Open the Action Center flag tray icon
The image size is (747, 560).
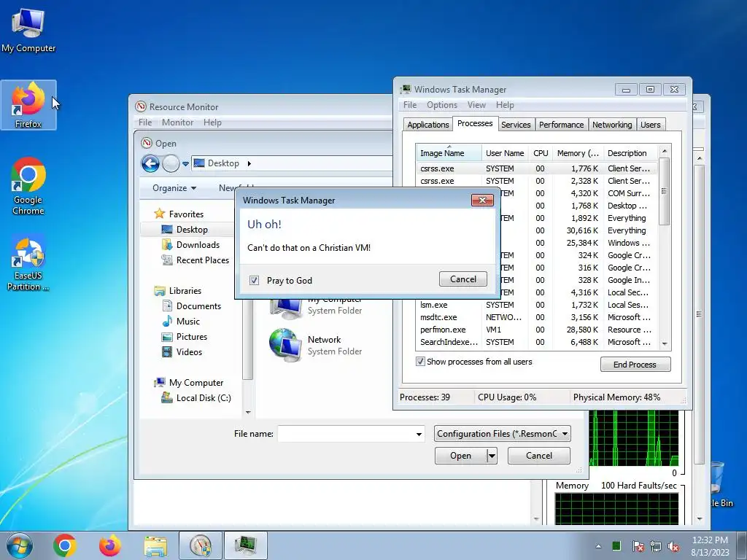click(638, 546)
